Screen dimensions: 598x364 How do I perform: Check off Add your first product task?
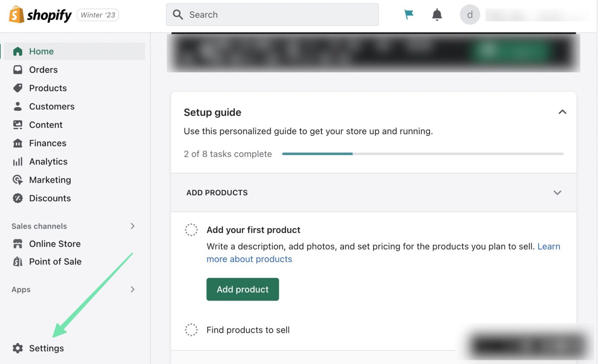pos(191,229)
